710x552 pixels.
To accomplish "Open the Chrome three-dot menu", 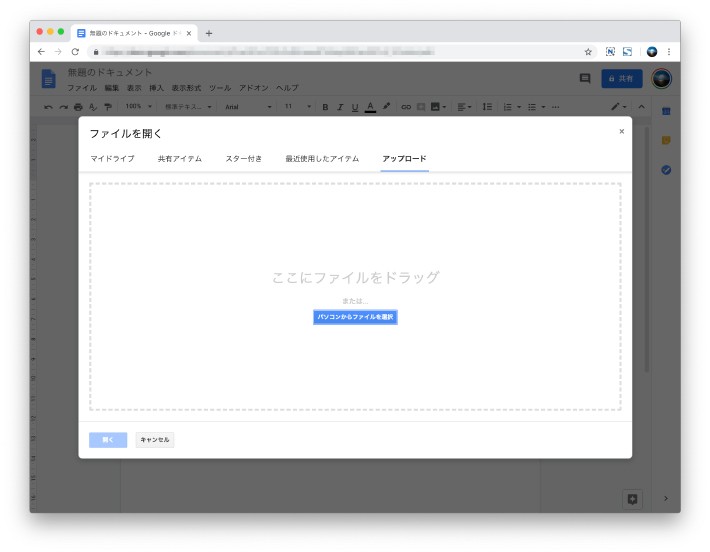I will pyautogui.click(x=669, y=52).
